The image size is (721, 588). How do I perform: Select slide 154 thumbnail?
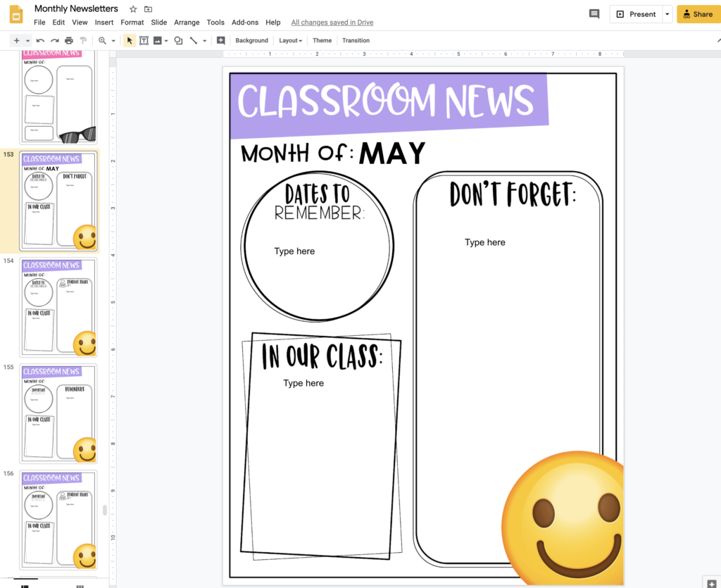point(58,307)
